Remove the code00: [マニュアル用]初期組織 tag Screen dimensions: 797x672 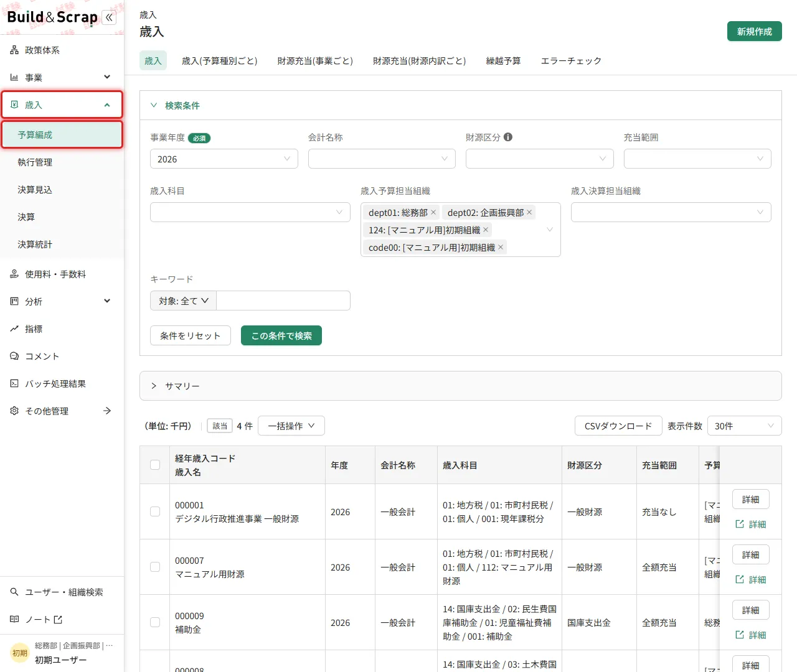click(501, 248)
